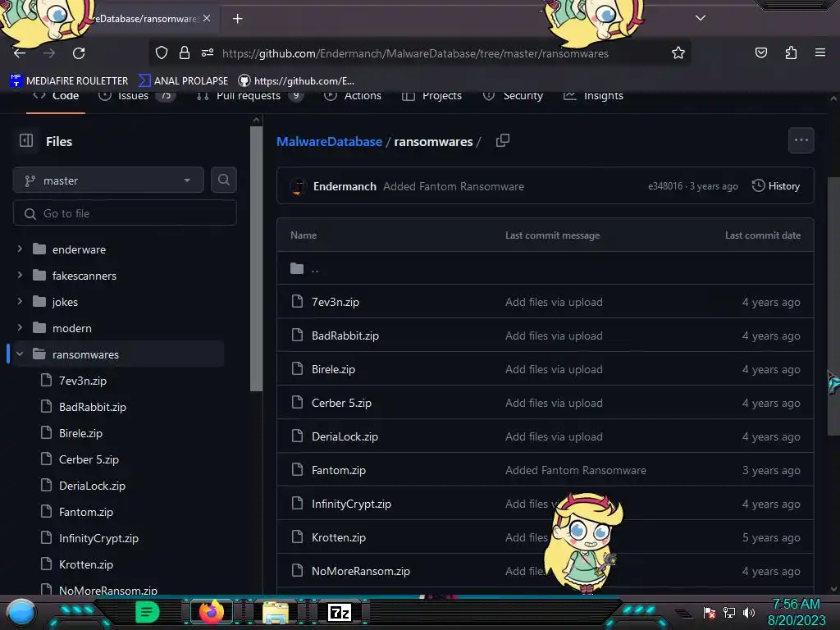
Task: Open commit hash e348016
Action: (x=664, y=186)
